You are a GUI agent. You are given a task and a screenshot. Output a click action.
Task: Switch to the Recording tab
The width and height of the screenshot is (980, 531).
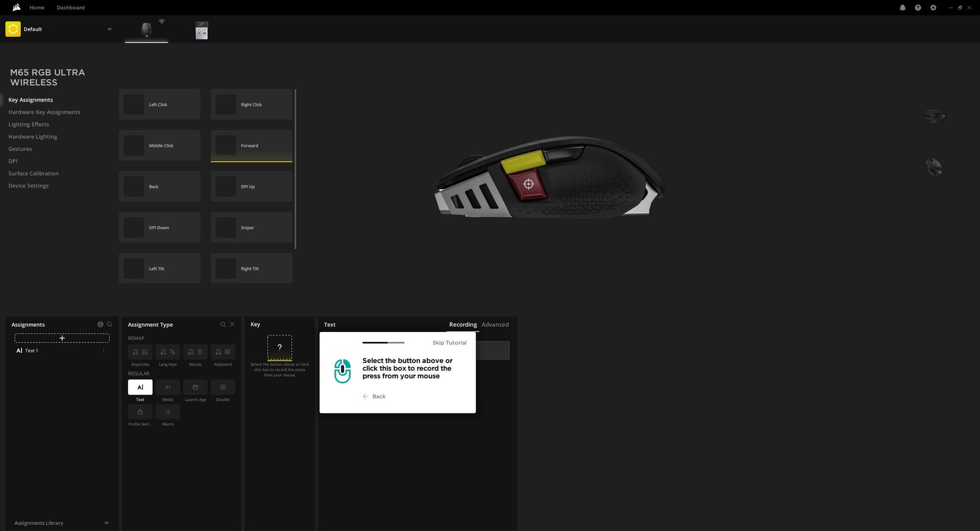coord(462,324)
